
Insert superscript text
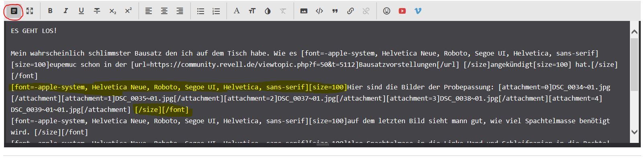pyautogui.click(x=128, y=11)
